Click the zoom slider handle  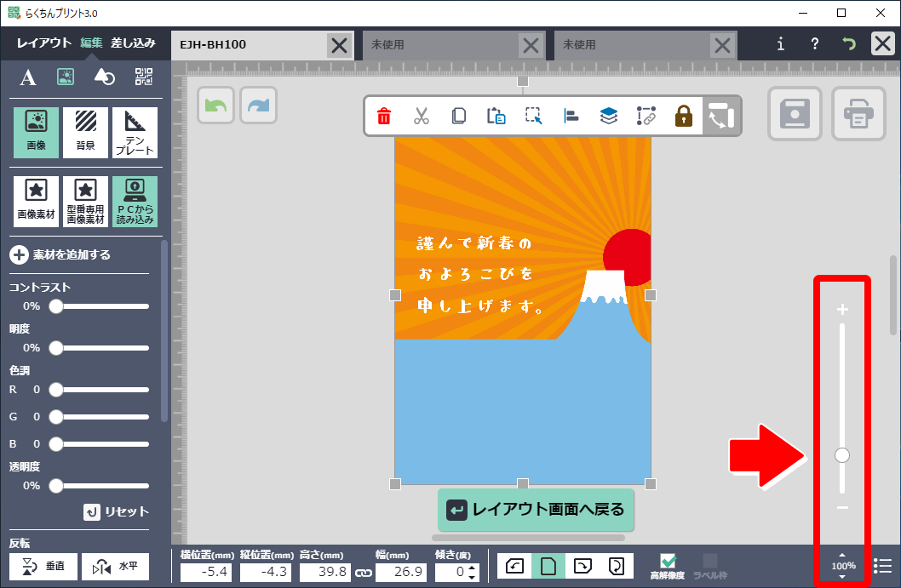842,455
